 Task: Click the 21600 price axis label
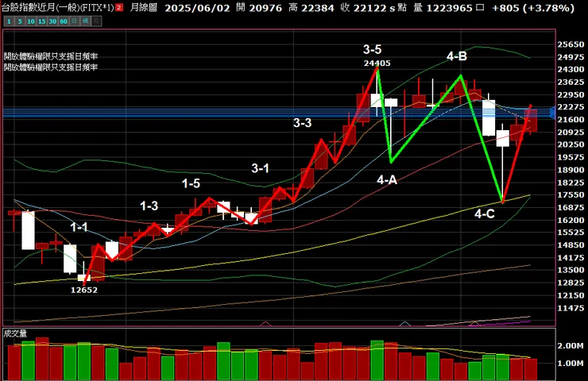[571, 120]
